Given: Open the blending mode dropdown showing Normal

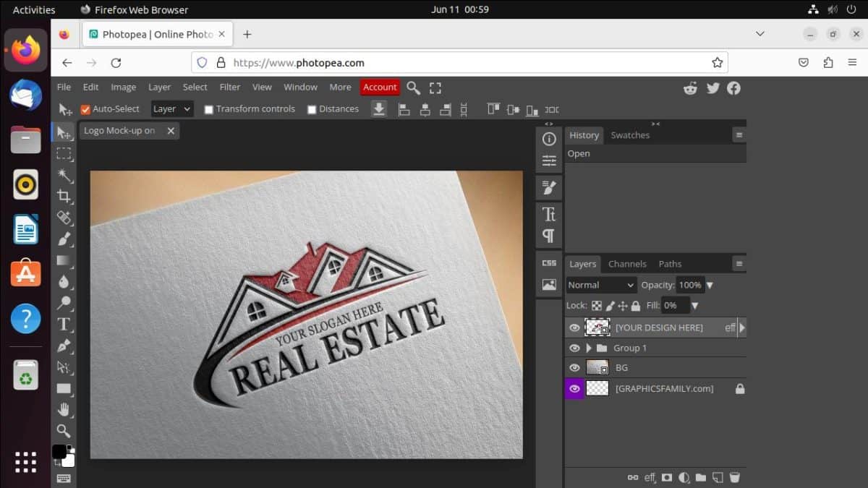Looking at the screenshot, I should tap(600, 285).
